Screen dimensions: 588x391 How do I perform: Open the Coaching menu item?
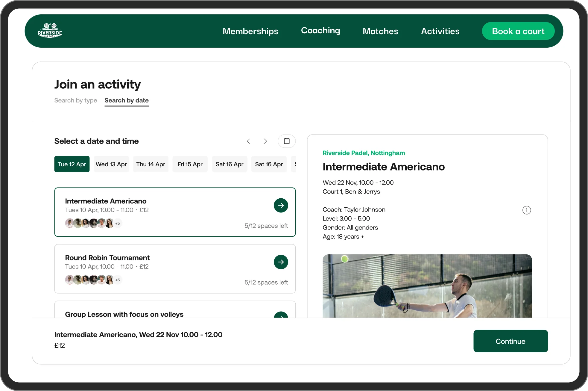point(320,31)
